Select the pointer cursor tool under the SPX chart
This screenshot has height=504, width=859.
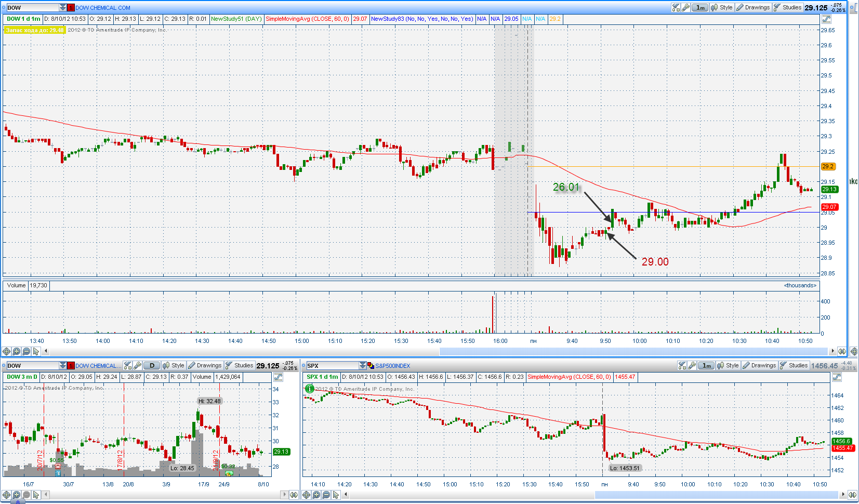click(x=336, y=495)
